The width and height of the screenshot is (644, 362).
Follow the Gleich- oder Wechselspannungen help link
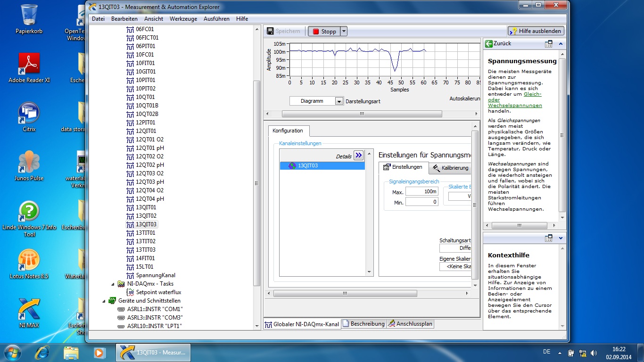click(515, 100)
